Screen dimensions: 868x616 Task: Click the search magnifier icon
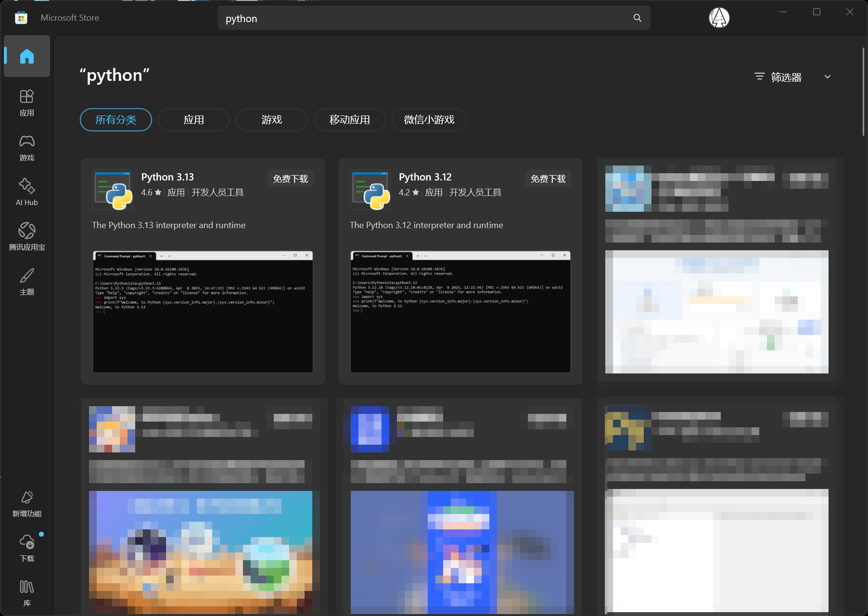pos(637,18)
